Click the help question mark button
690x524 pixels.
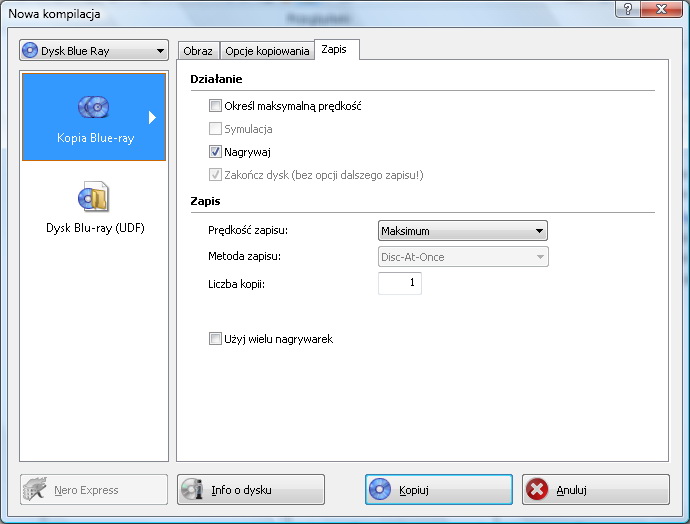click(x=628, y=9)
